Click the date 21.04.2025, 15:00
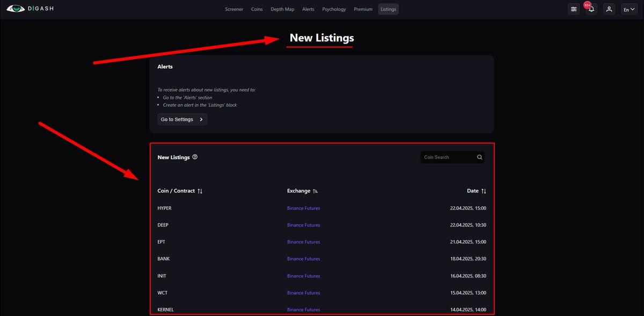Screen dimensions: 644x316 [468, 242]
